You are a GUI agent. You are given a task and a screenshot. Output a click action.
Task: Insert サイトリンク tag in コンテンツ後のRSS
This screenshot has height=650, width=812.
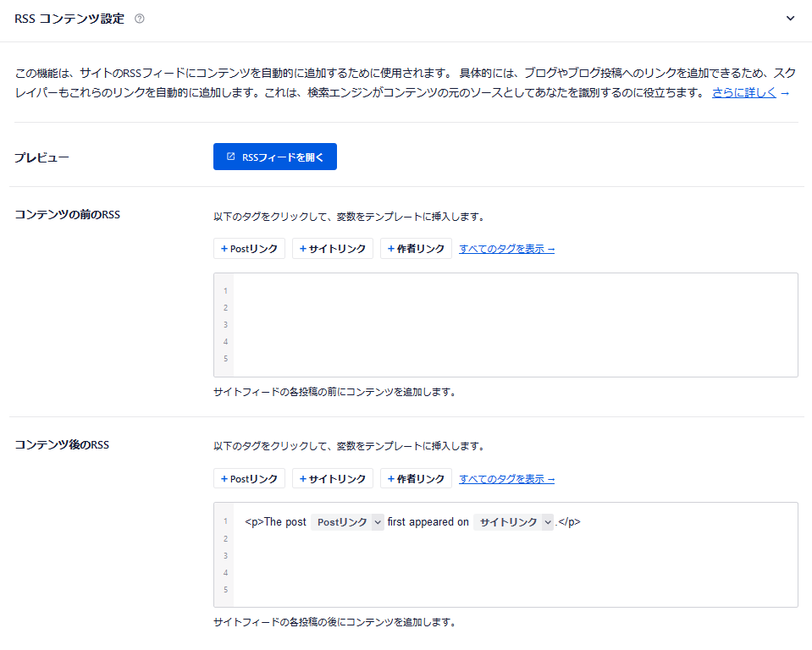332,479
